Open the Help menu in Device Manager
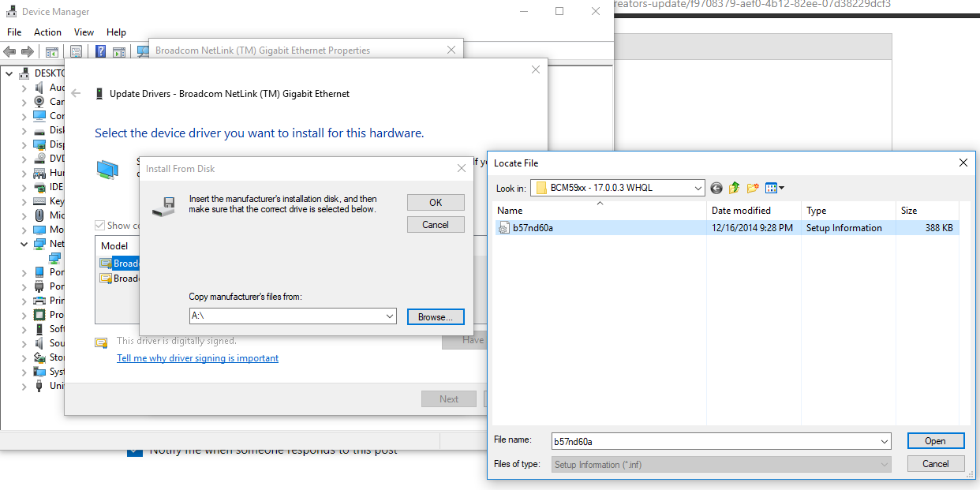980x490 pixels. coord(116,32)
